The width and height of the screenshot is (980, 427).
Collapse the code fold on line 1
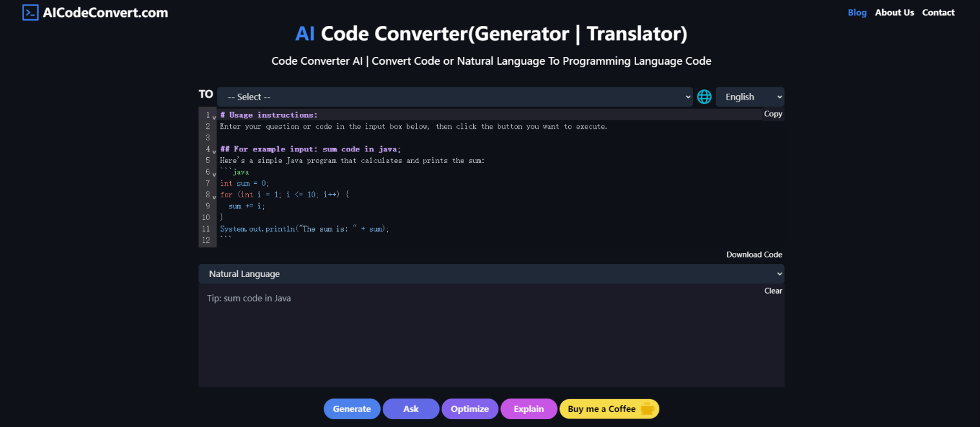point(214,116)
